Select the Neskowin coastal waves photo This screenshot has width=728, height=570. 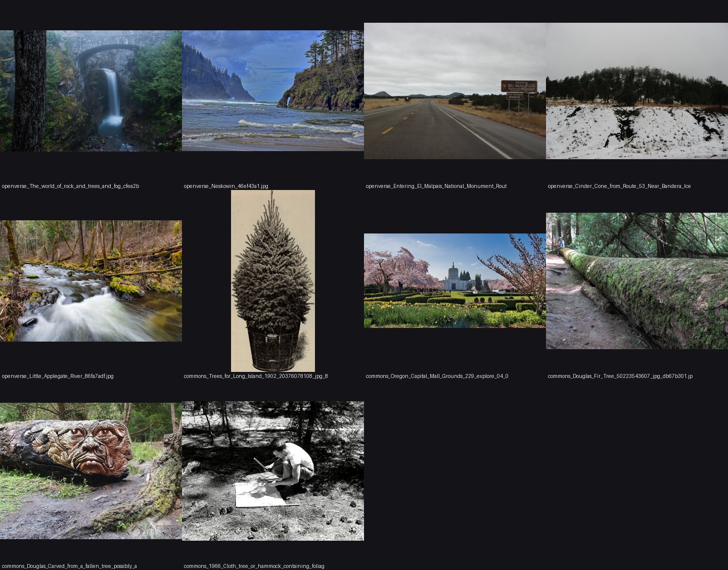pos(273,91)
